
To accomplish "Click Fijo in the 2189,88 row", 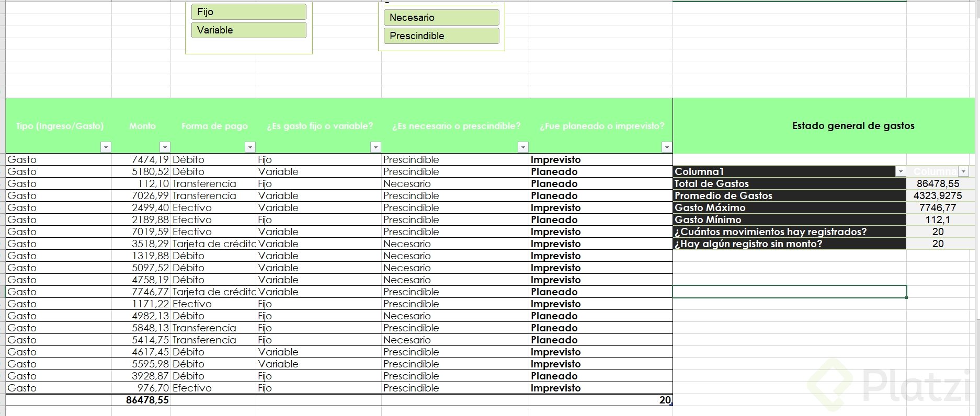I will pos(265,219).
